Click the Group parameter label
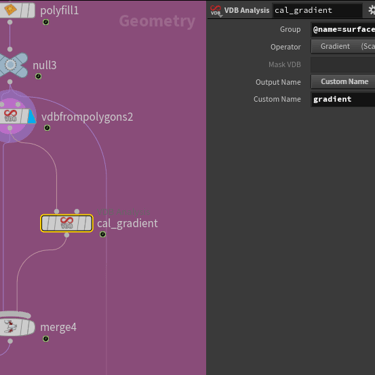The image size is (375, 375). [x=290, y=29]
